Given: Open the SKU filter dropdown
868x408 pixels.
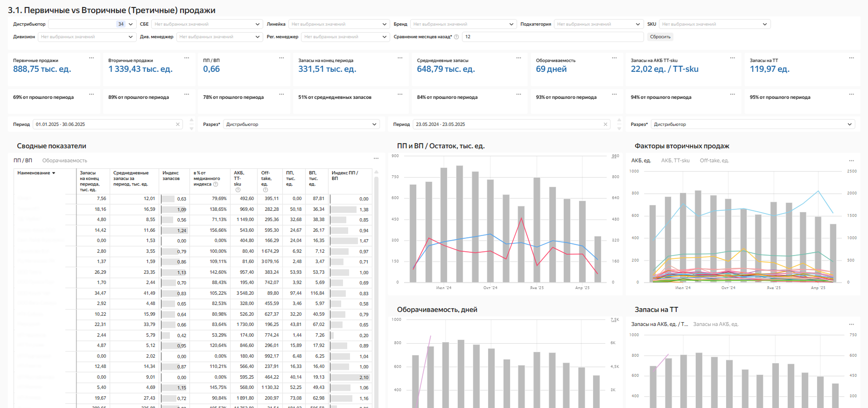Looking at the screenshot, I should (714, 24).
